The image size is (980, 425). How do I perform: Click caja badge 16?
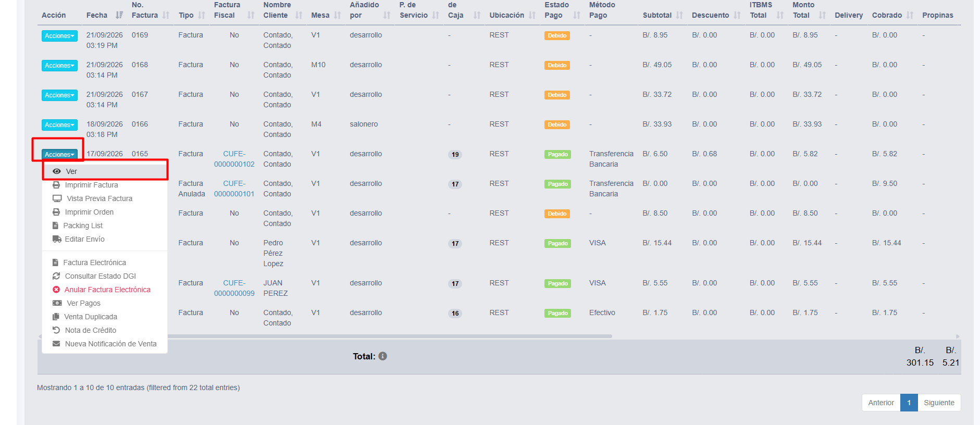pos(455,313)
